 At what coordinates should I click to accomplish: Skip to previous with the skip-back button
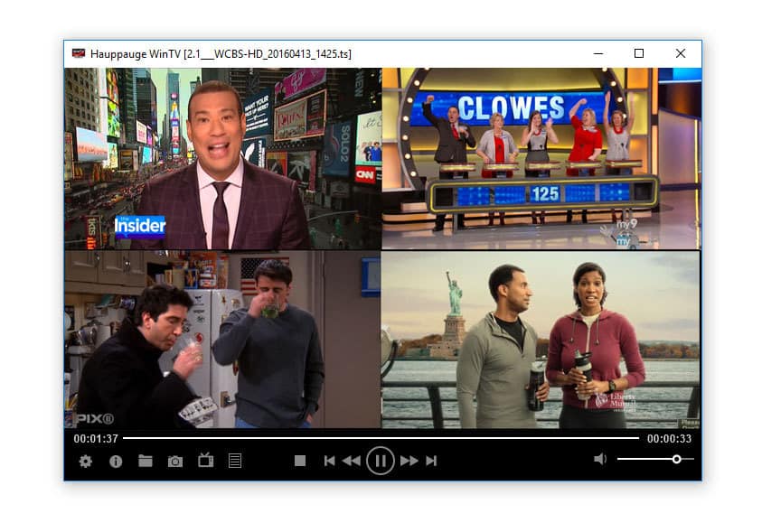(330, 461)
